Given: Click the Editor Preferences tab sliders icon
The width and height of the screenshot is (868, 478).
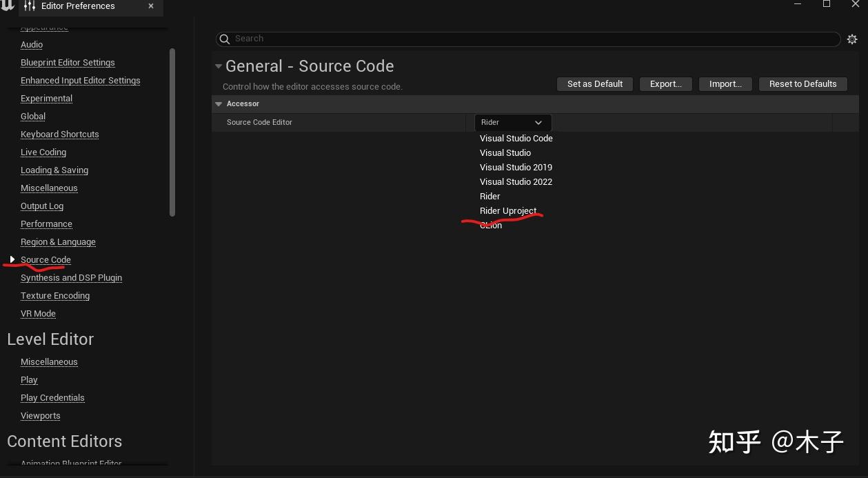Looking at the screenshot, I should tap(30, 6).
